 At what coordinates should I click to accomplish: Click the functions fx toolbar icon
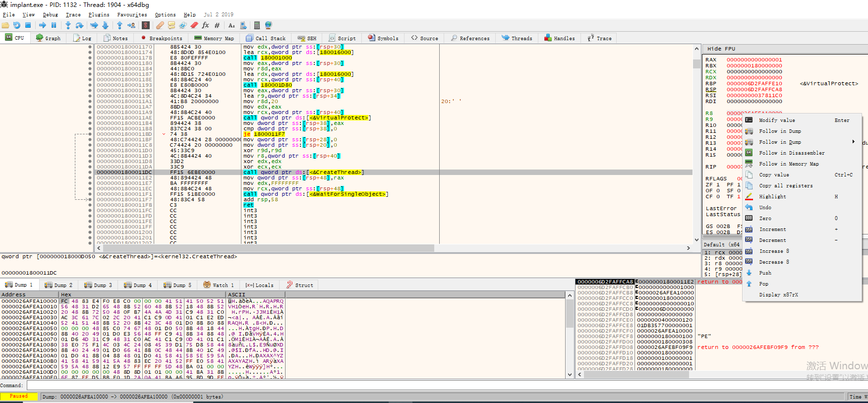[205, 25]
